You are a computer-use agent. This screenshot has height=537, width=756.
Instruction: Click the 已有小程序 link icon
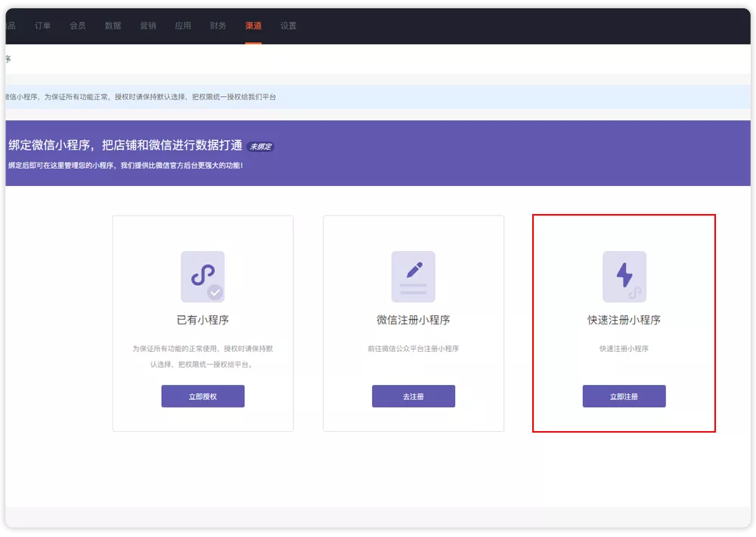203,277
